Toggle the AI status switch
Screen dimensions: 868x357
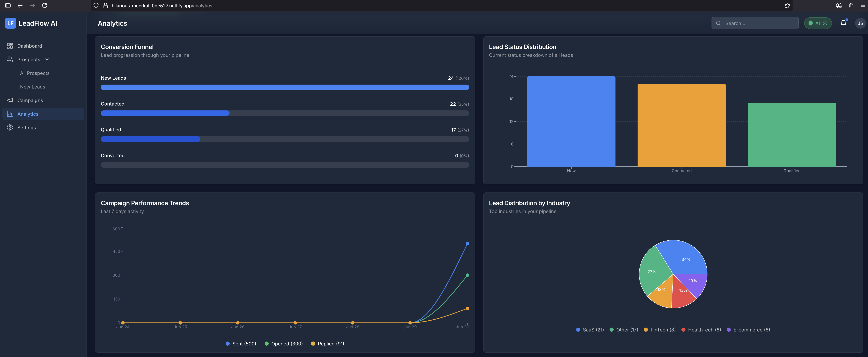point(818,23)
